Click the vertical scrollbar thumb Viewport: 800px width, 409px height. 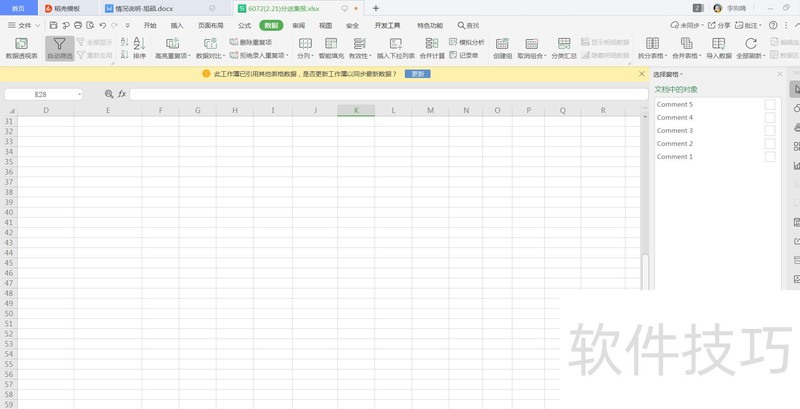coord(645,272)
